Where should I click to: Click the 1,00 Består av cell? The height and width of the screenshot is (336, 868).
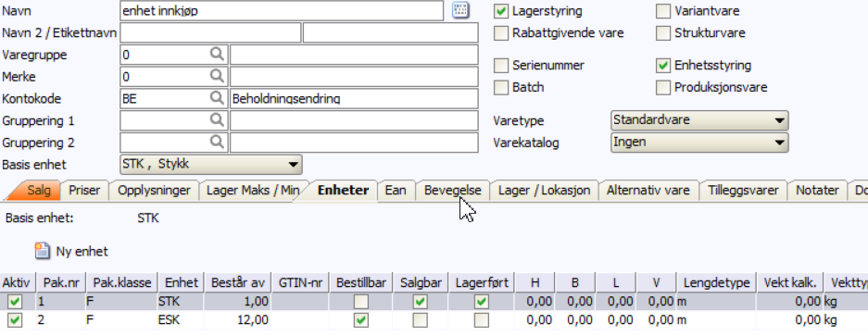tap(237, 302)
